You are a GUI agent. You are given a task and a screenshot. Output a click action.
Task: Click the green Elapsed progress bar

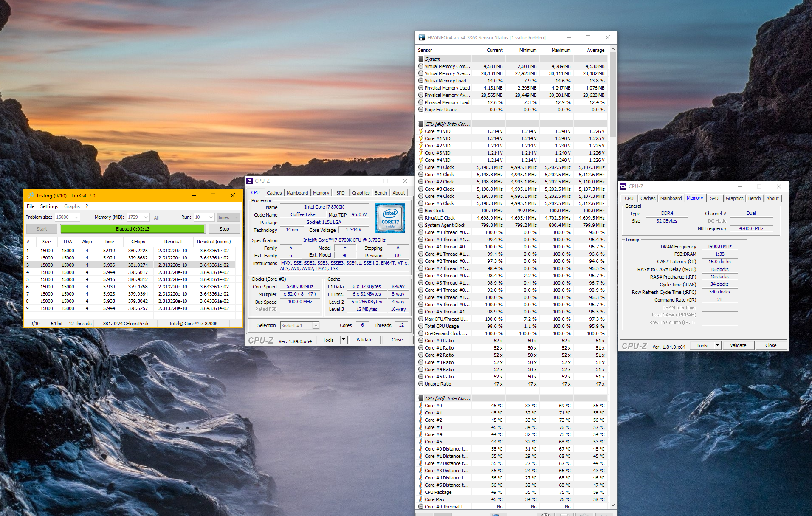click(133, 229)
